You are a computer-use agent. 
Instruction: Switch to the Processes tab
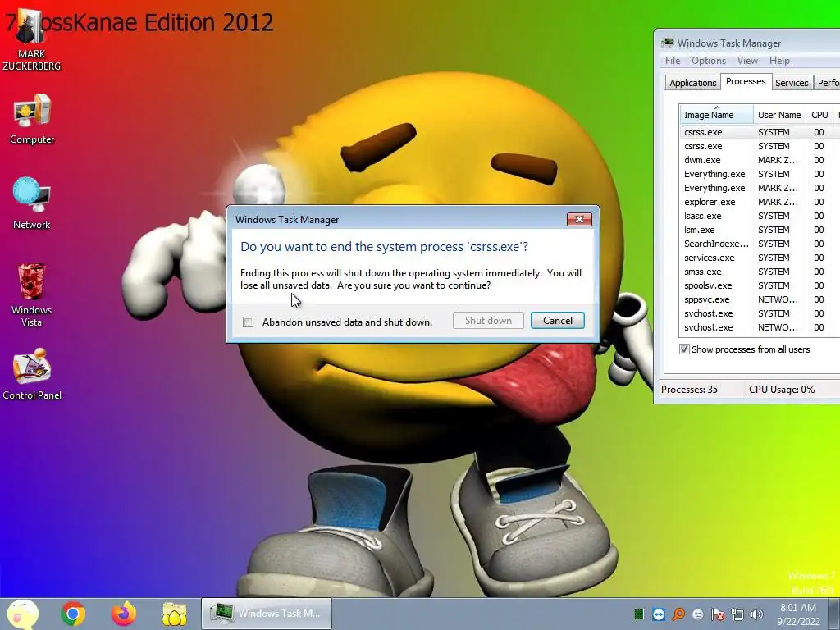(746, 81)
